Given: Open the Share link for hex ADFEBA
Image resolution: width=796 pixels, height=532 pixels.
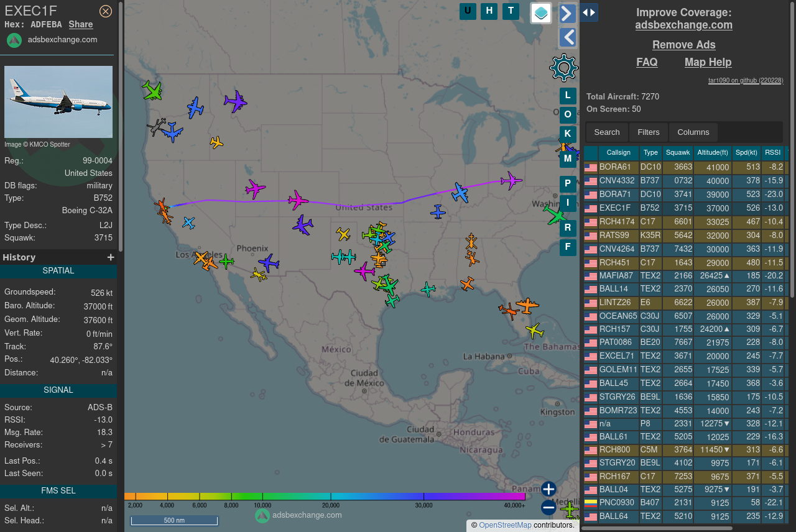Looking at the screenshot, I should pyautogui.click(x=81, y=24).
